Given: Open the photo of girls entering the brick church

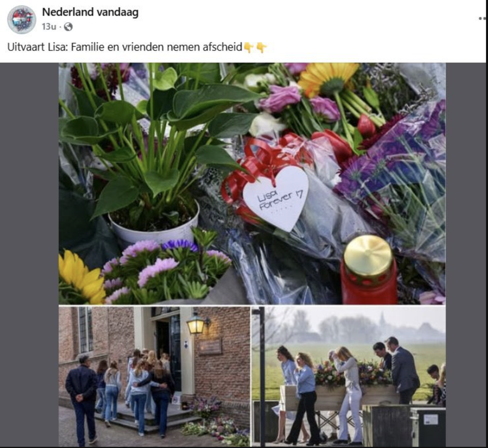Looking at the screenshot, I should [x=154, y=376].
